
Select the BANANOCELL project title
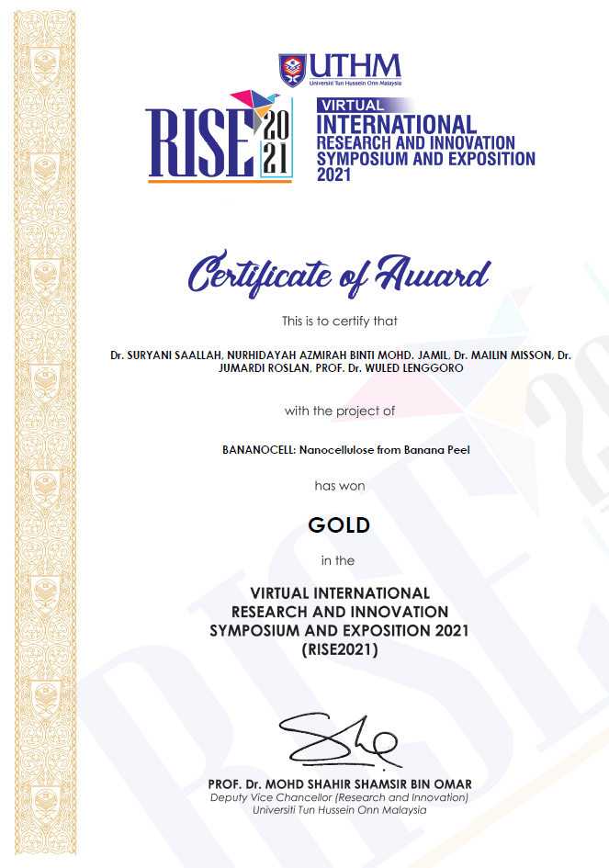coord(345,450)
